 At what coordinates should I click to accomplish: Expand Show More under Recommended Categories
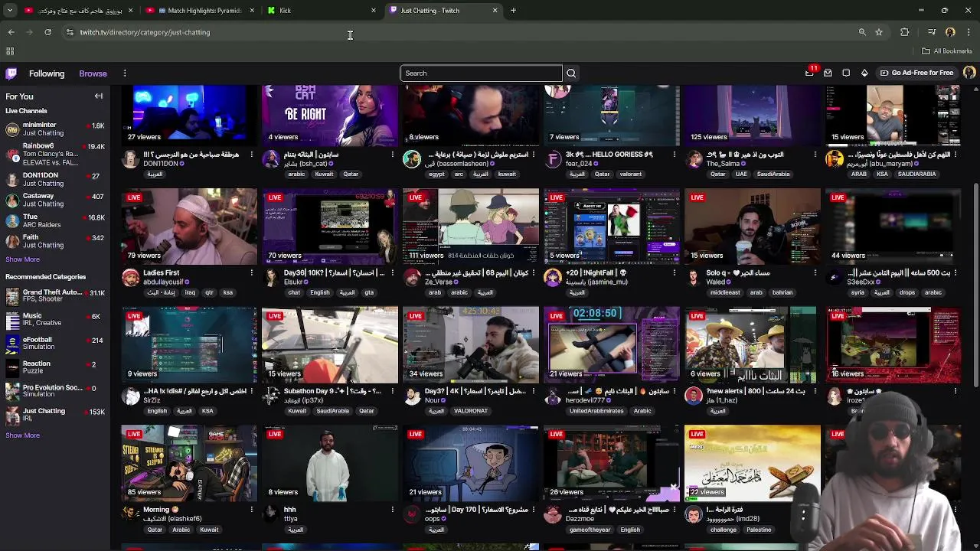(22, 435)
